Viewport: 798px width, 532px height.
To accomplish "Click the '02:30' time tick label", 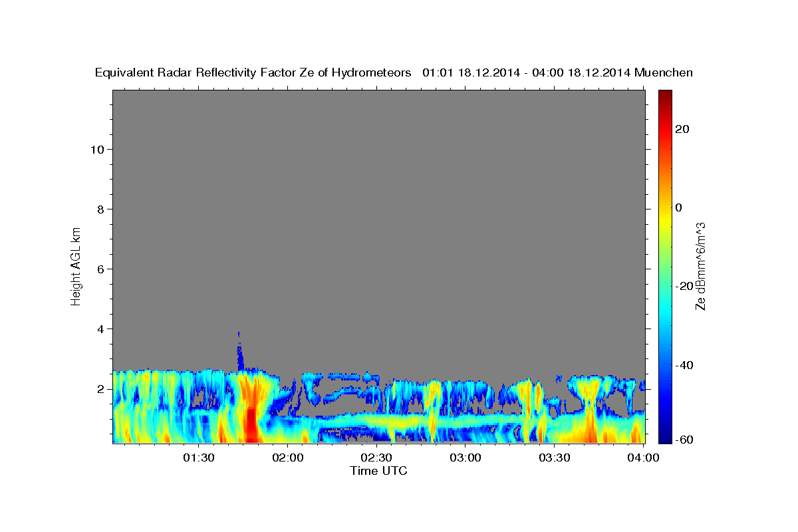I will point(376,458).
